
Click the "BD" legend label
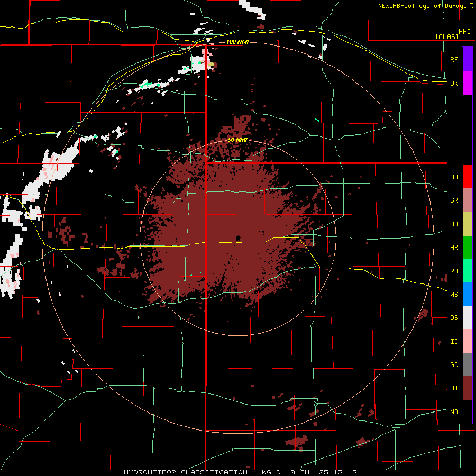454,224
